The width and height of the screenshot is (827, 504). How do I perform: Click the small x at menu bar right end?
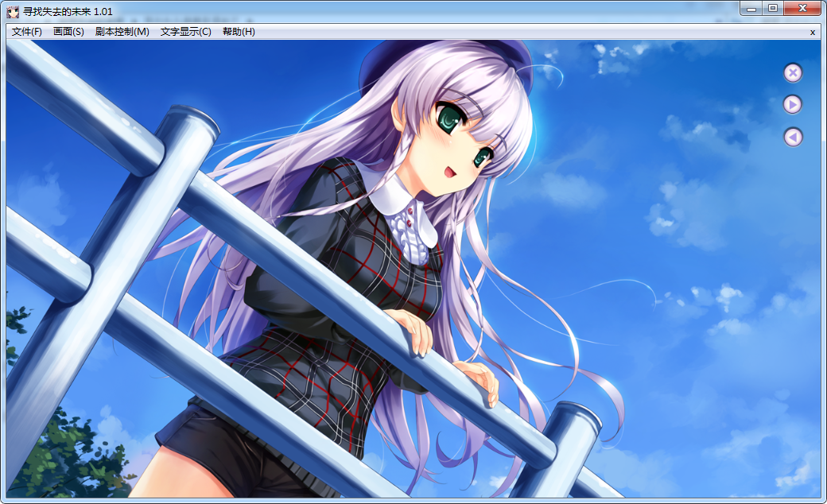(813, 32)
